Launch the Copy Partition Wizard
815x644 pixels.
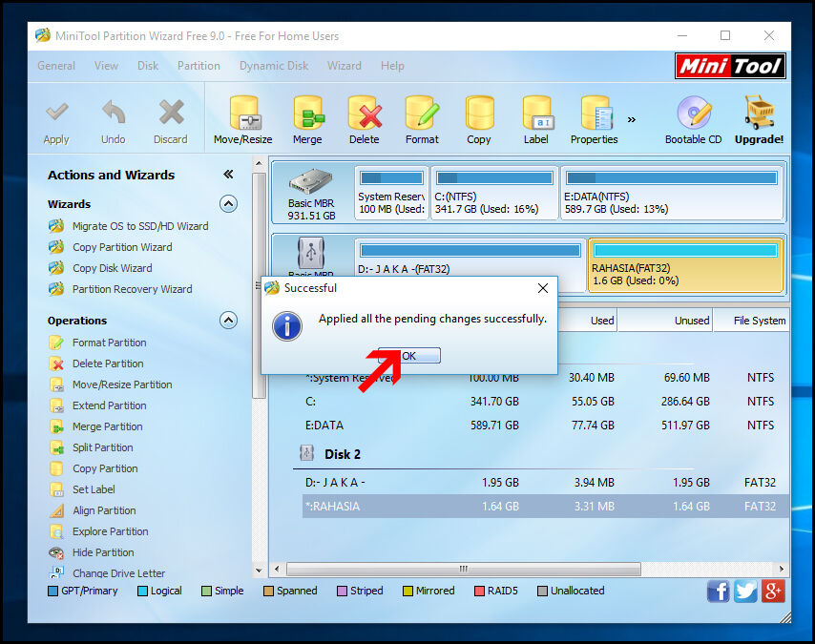click(122, 247)
